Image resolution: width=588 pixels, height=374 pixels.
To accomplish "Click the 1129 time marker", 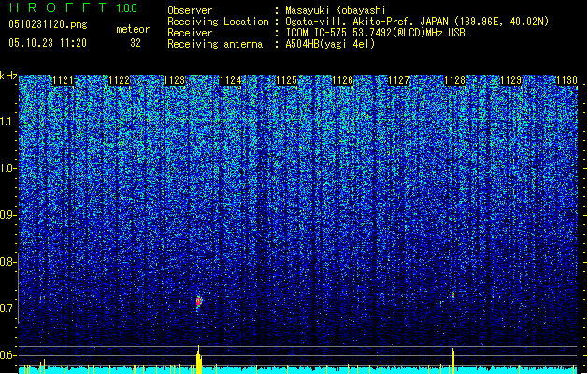I will pos(510,80).
